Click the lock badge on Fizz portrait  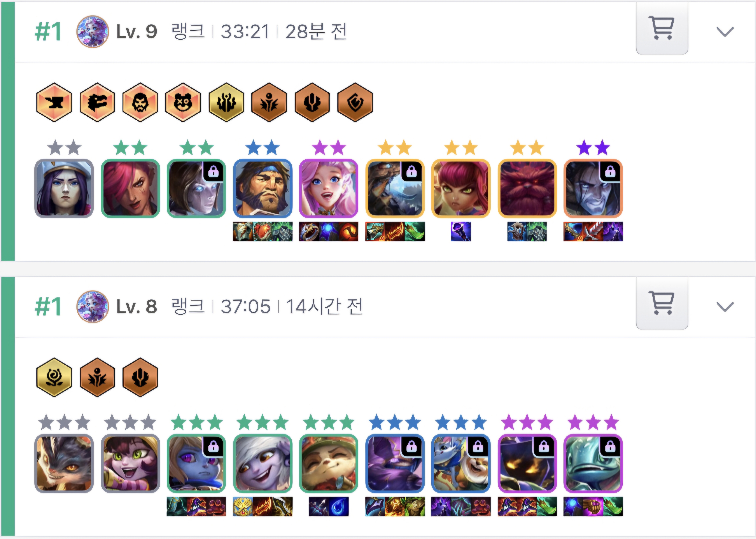click(x=610, y=446)
